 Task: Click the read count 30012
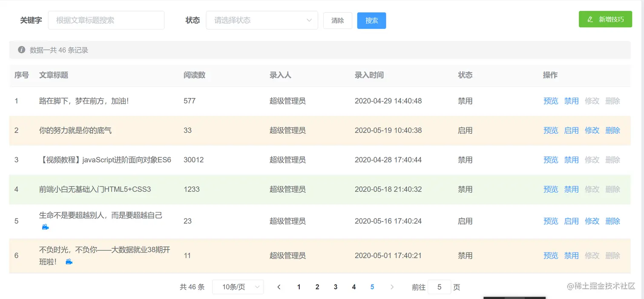(x=194, y=160)
